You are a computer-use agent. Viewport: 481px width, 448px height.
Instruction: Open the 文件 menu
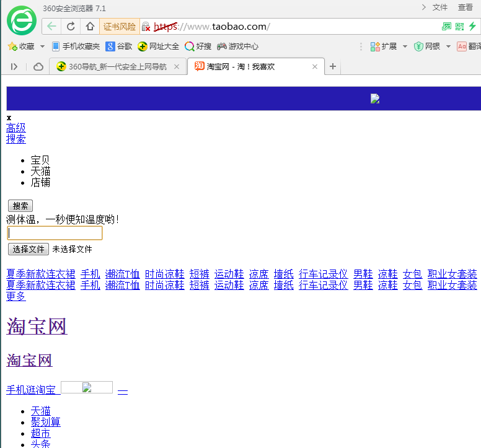[440, 7]
